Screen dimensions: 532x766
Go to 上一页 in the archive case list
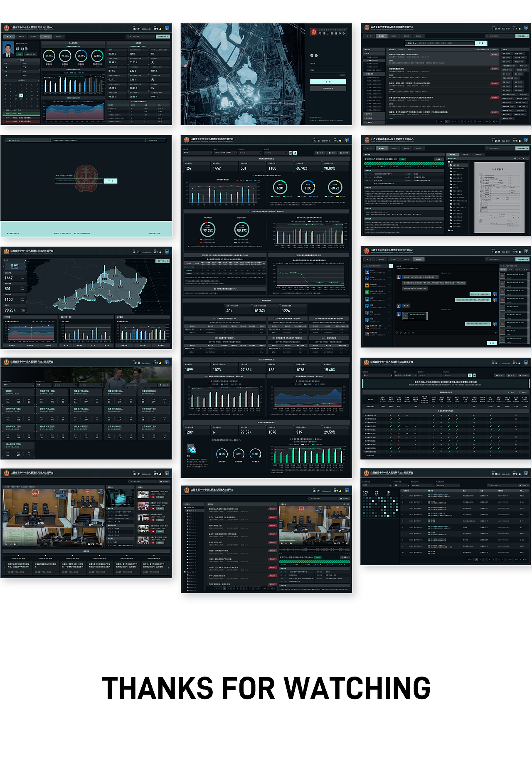tap(218, 588)
